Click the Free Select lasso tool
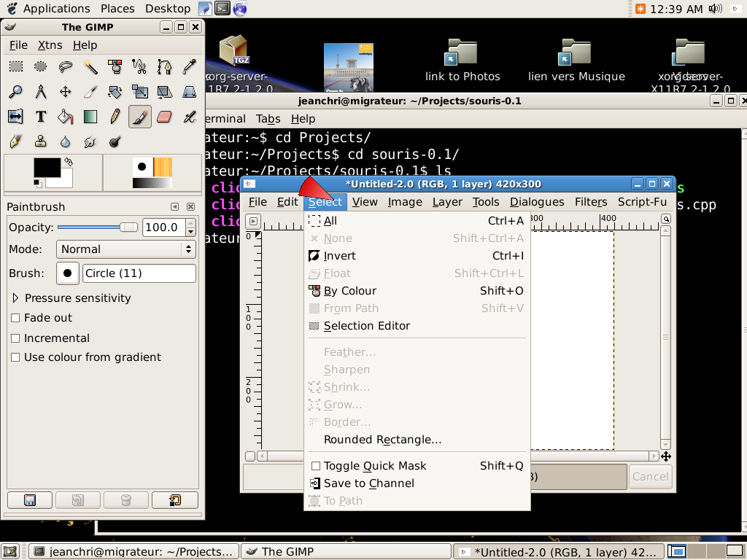This screenshot has height=560, width=747. coord(66,67)
